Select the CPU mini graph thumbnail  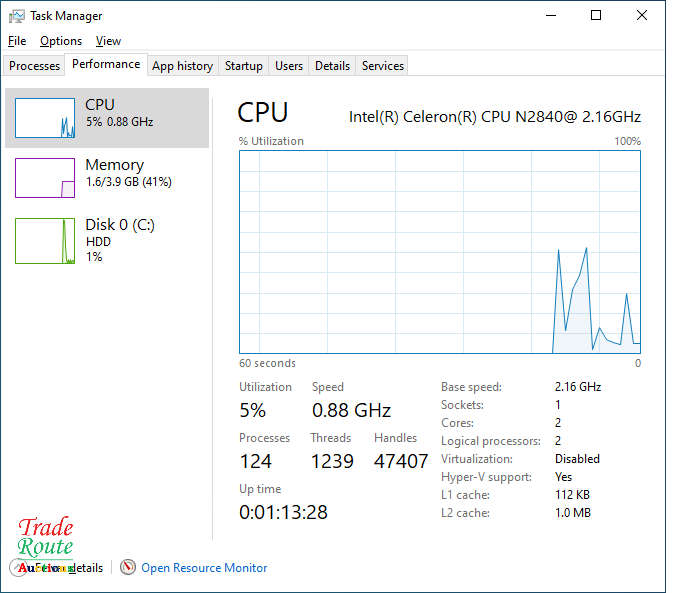pos(45,118)
